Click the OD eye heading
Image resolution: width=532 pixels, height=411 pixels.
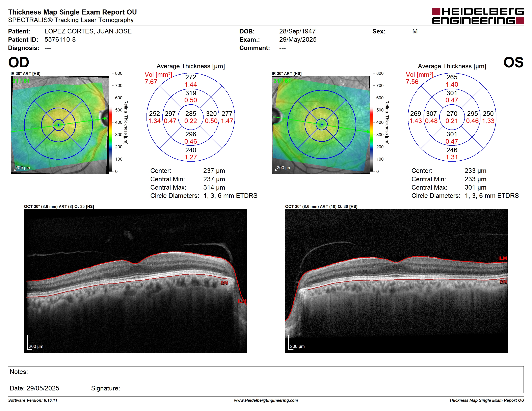click(x=19, y=62)
